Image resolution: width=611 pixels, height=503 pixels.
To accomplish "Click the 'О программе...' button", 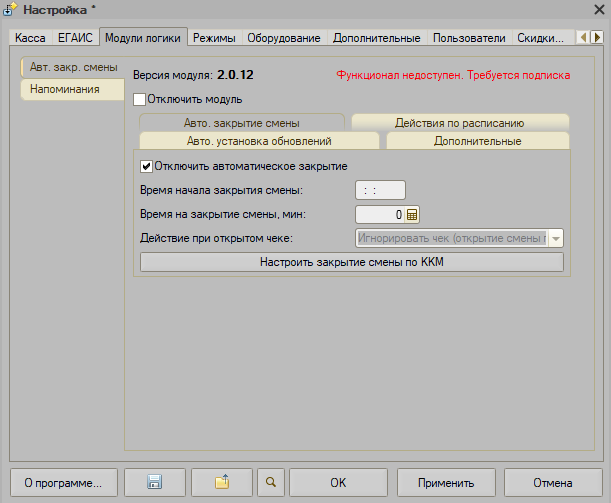I will pos(63,482).
